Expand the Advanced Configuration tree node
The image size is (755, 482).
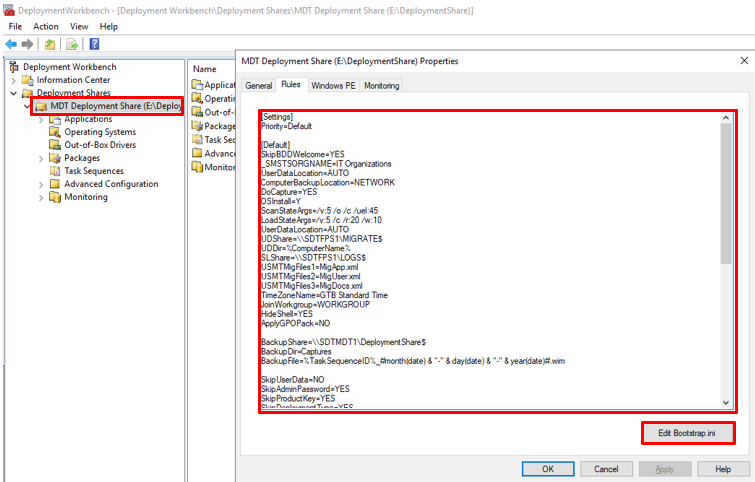click(x=41, y=184)
